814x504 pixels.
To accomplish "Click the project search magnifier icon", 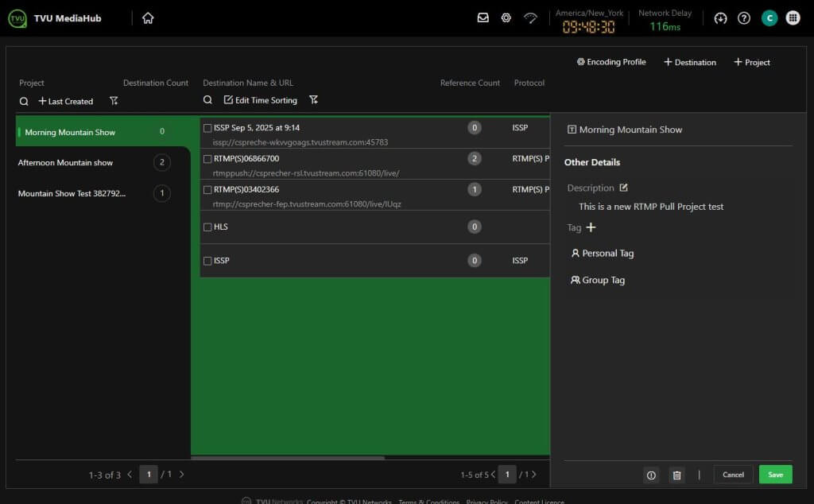I will [x=24, y=101].
